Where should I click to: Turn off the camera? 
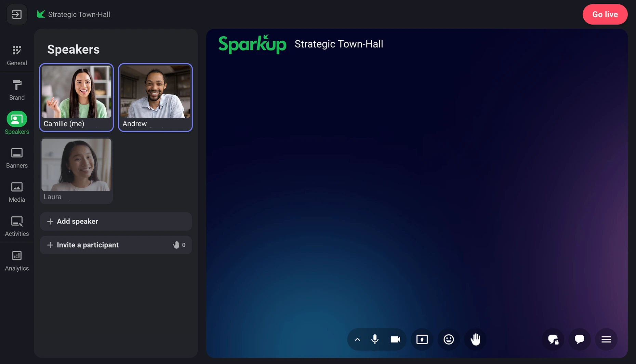click(x=395, y=339)
